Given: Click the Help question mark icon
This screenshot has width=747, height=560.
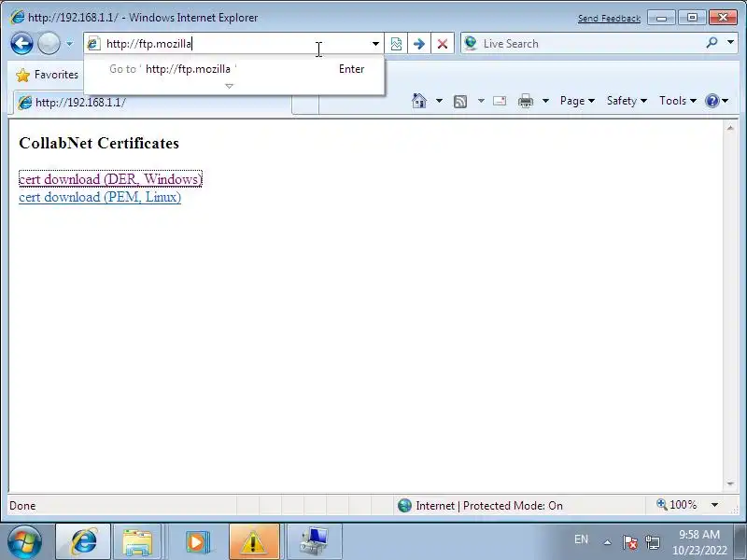Looking at the screenshot, I should click(712, 101).
